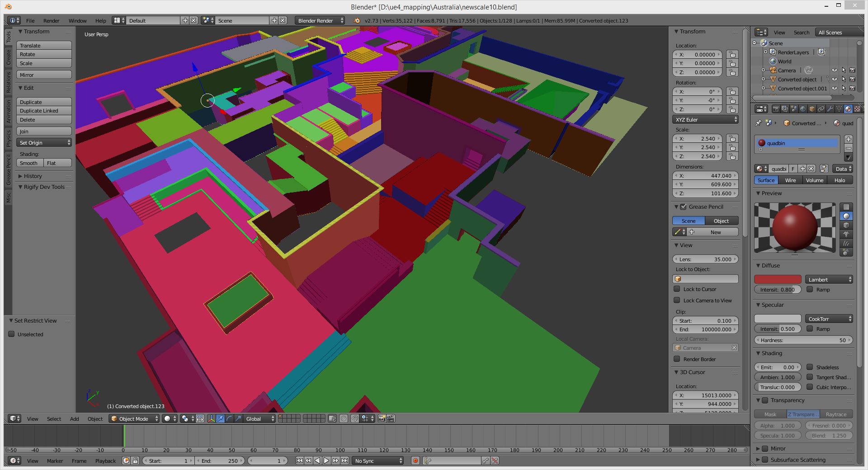Expand the History panel

pos(33,176)
